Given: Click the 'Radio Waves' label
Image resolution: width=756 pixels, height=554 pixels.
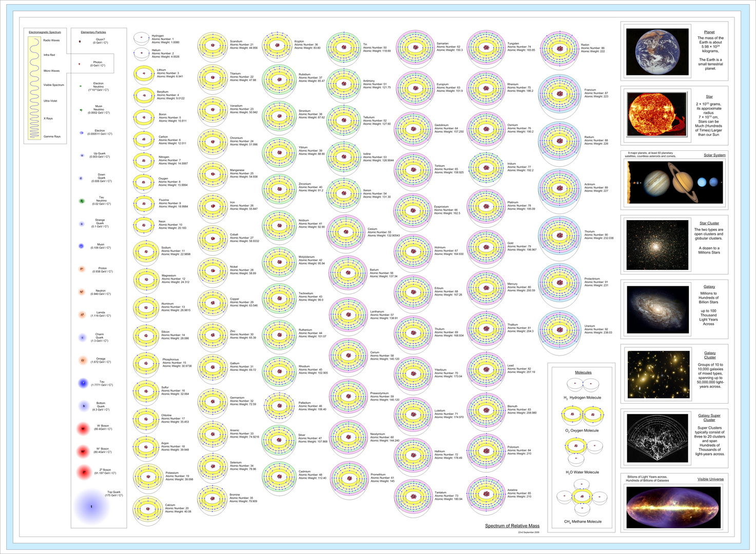Looking at the screenshot, I should [x=51, y=40].
